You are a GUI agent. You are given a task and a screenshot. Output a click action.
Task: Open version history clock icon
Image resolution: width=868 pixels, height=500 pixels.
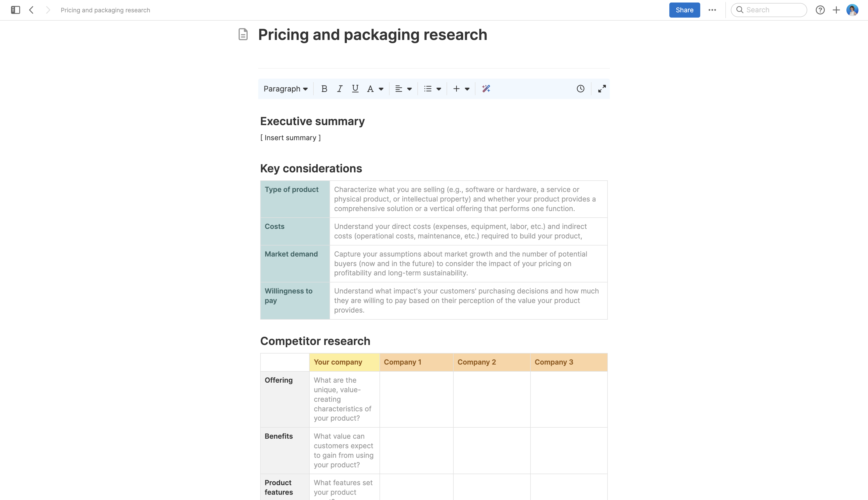(x=580, y=89)
